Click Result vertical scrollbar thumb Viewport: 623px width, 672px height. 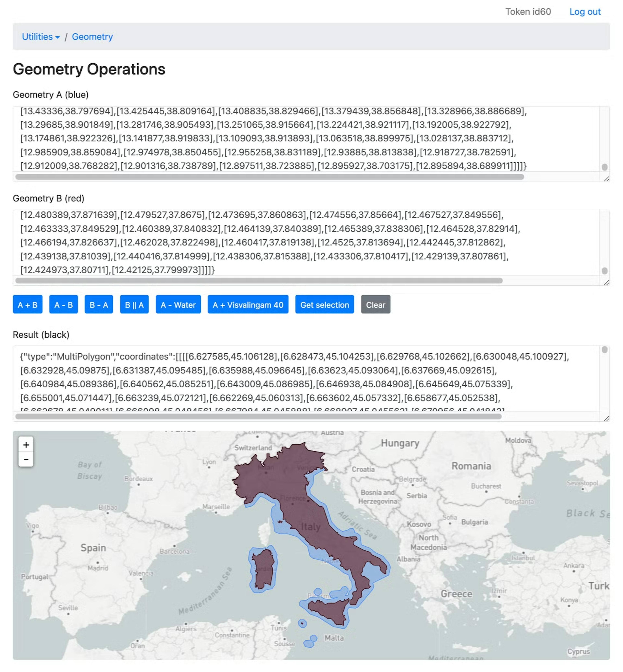(x=605, y=350)
